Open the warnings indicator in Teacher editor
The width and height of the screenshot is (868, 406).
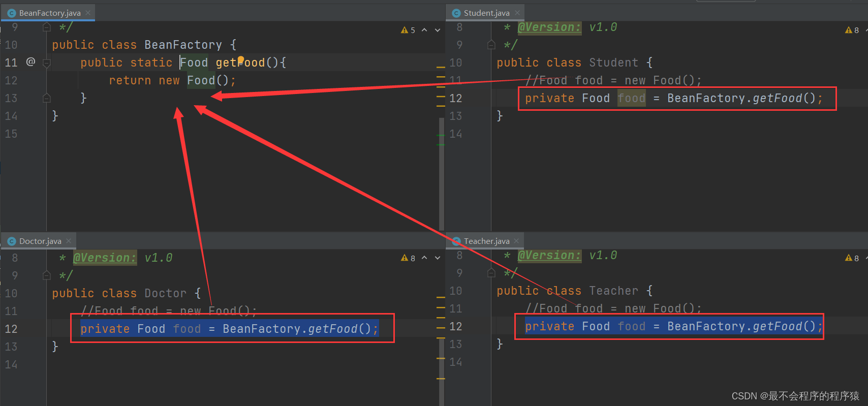[852, 258]
